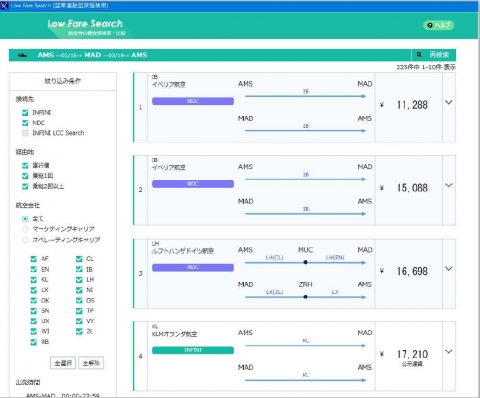Click the price 17,210

pyautogui.click(x=412, y=354)
